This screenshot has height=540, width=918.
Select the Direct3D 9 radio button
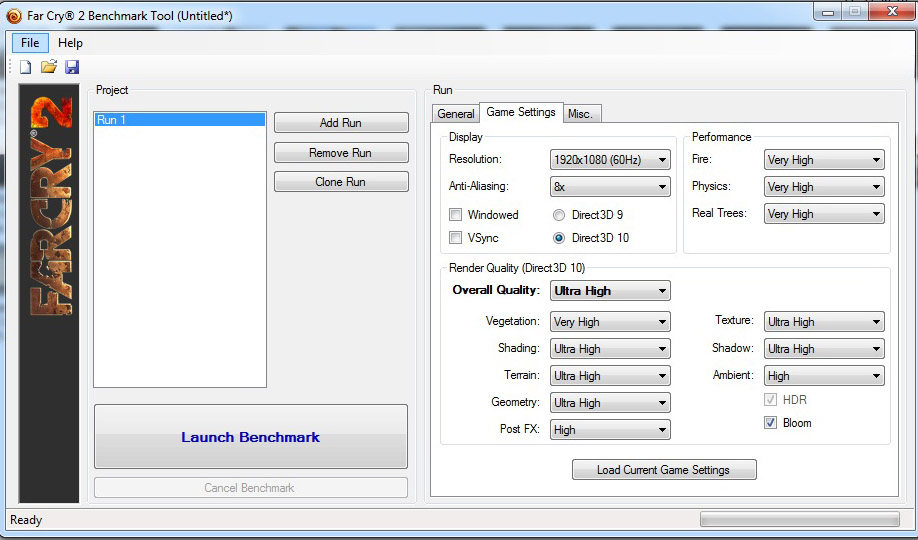tap(559, 214)
